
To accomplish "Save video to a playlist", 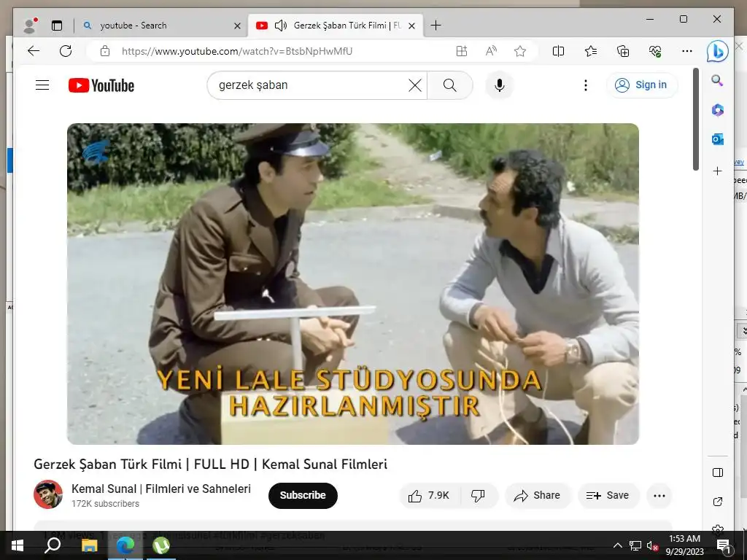I will (x=608, y=496).
